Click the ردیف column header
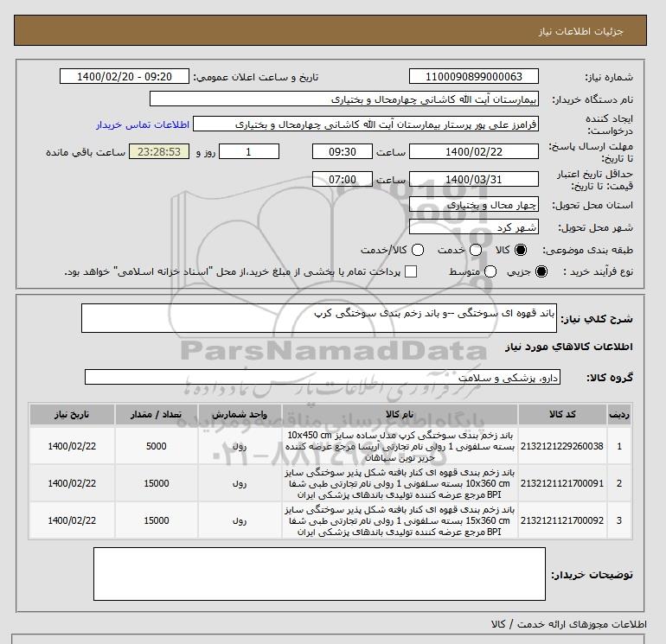The height and width of the screenshot is (644, 666). 619,414
